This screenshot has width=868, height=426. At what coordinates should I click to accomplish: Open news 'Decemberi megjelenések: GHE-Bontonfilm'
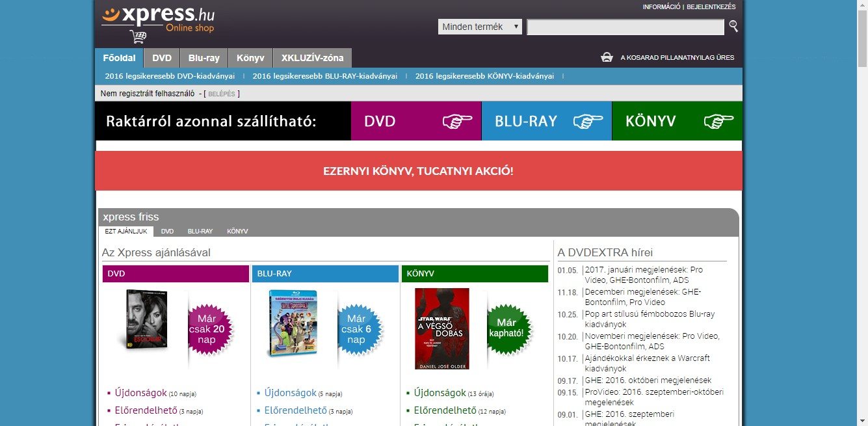(643, 297)
